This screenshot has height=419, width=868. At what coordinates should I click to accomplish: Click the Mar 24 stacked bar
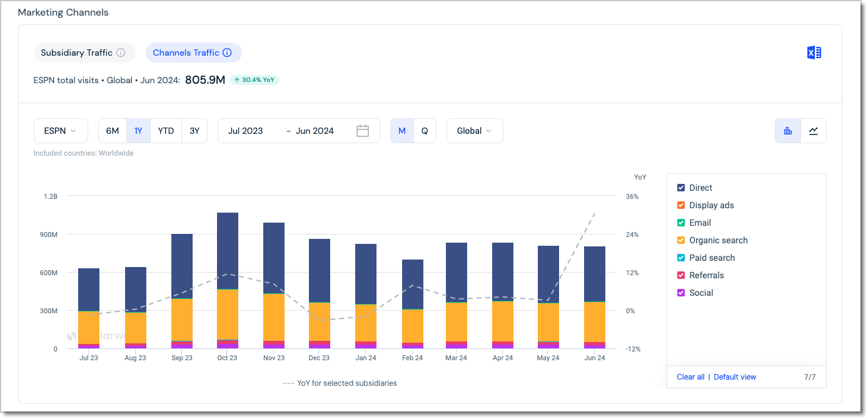pos(457,296)
